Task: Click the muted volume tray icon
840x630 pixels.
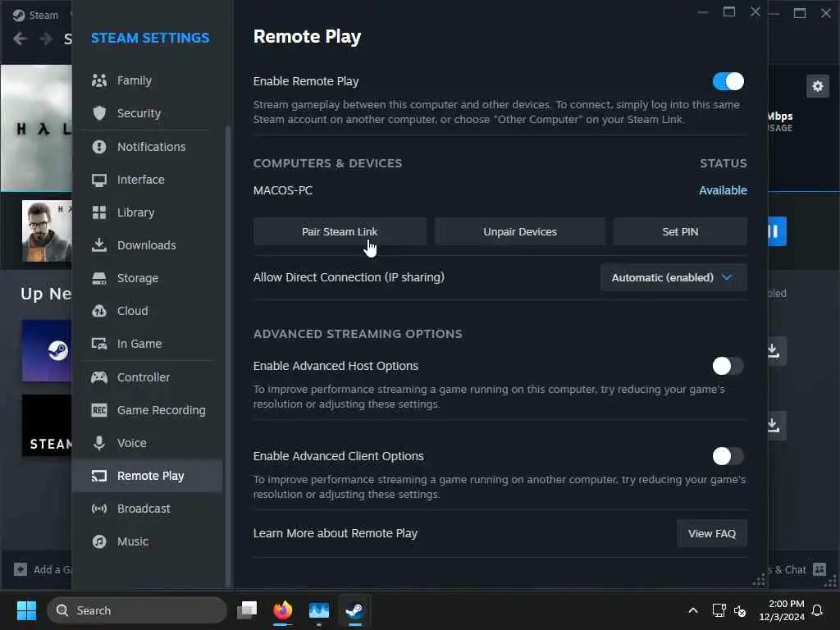Action: pyautogui.click(x=740, y=610)
